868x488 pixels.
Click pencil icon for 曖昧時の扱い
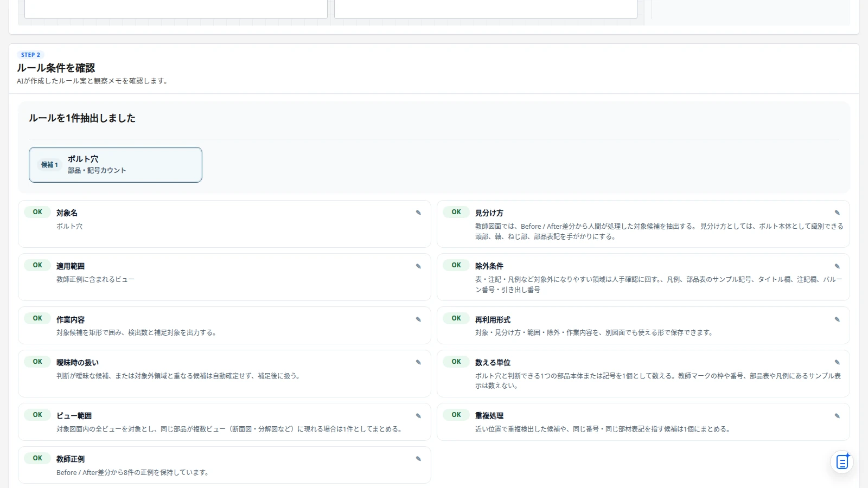(418, 362)
